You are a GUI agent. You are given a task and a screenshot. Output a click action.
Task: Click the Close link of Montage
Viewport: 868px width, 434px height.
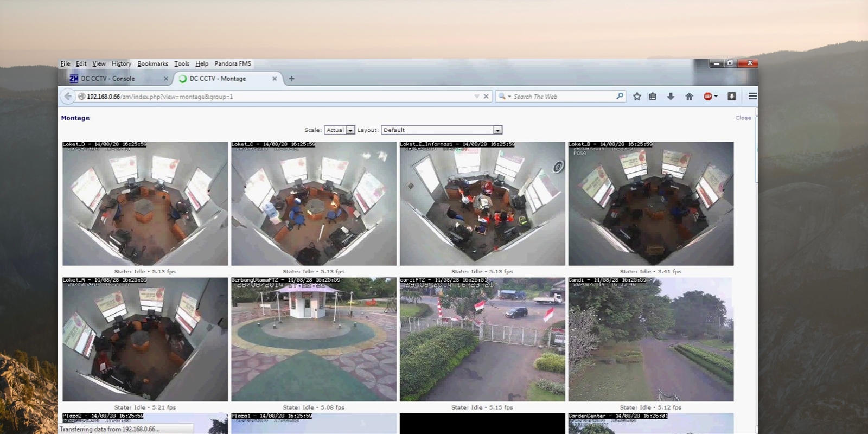tap(743, 118)
